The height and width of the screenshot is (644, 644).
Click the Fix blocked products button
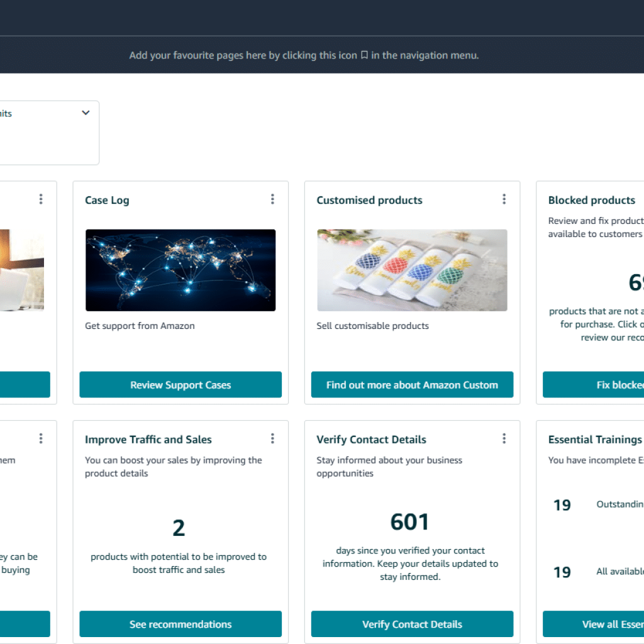[x=613, y=384]
